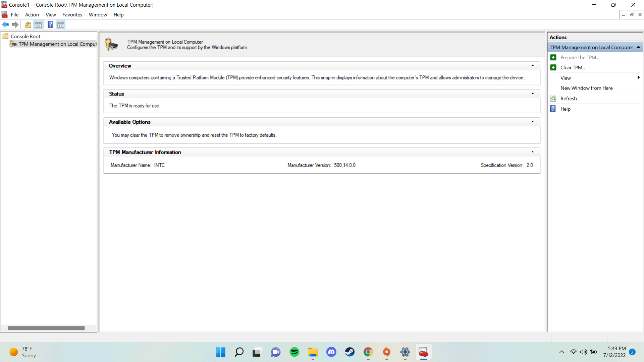Screen dimensions: 644x362
Task: Open the Action menu
Action: 32,15
